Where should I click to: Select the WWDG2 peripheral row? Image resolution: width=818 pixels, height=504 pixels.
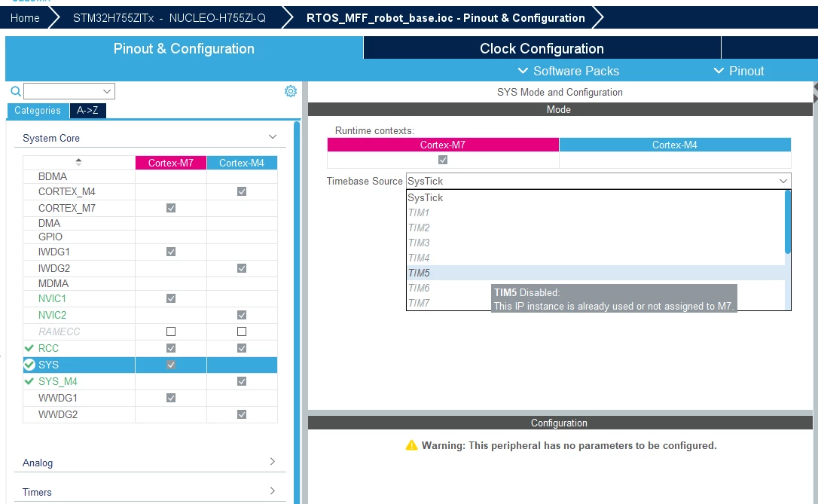150,414
